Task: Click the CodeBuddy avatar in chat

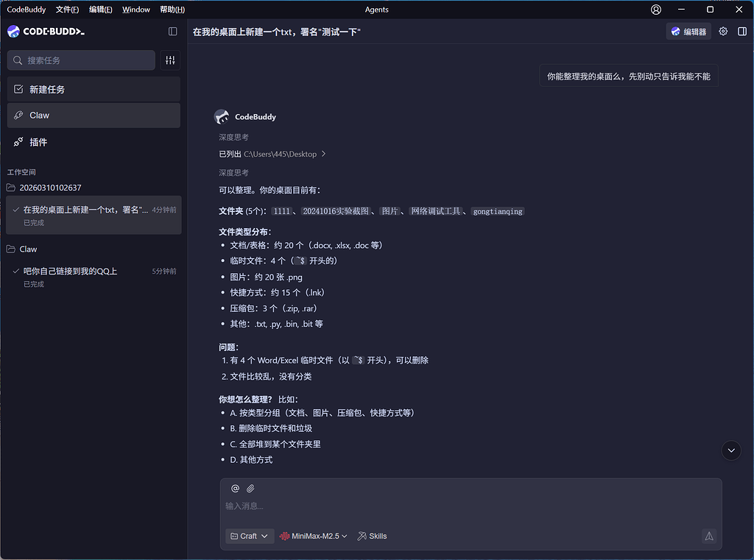Action: (x=222, y=116)
